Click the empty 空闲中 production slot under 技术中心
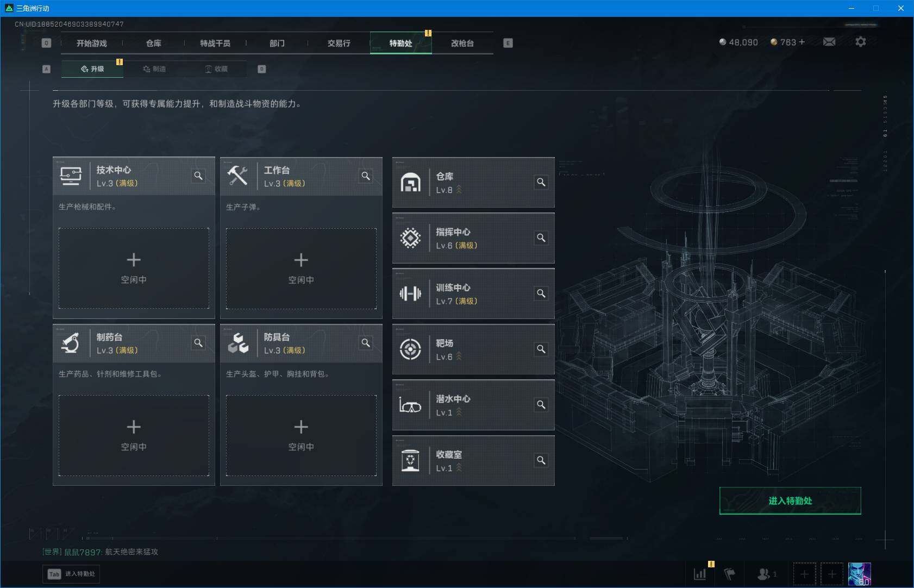The height and width of the screenshot is (588, 914). pos(134,268)
